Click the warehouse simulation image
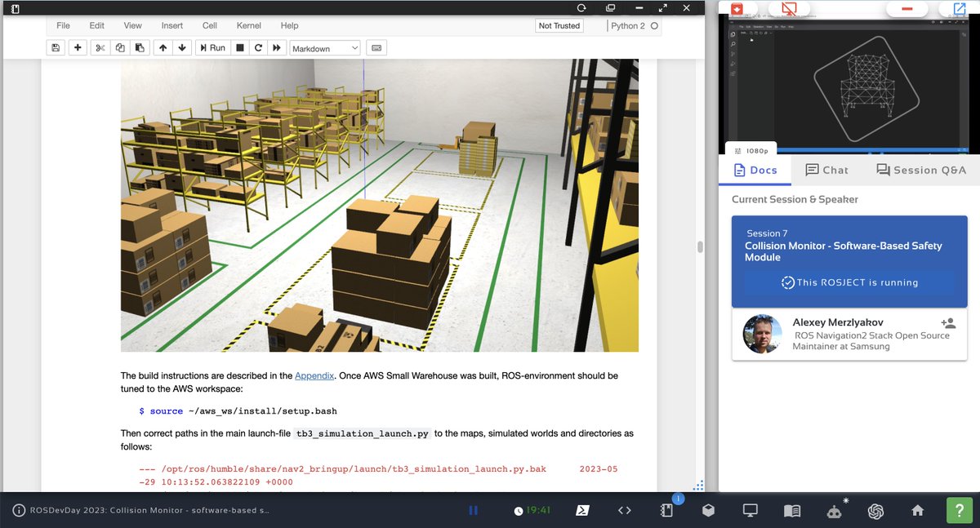Screen dimensions: 980x528 tap(380, 206)
